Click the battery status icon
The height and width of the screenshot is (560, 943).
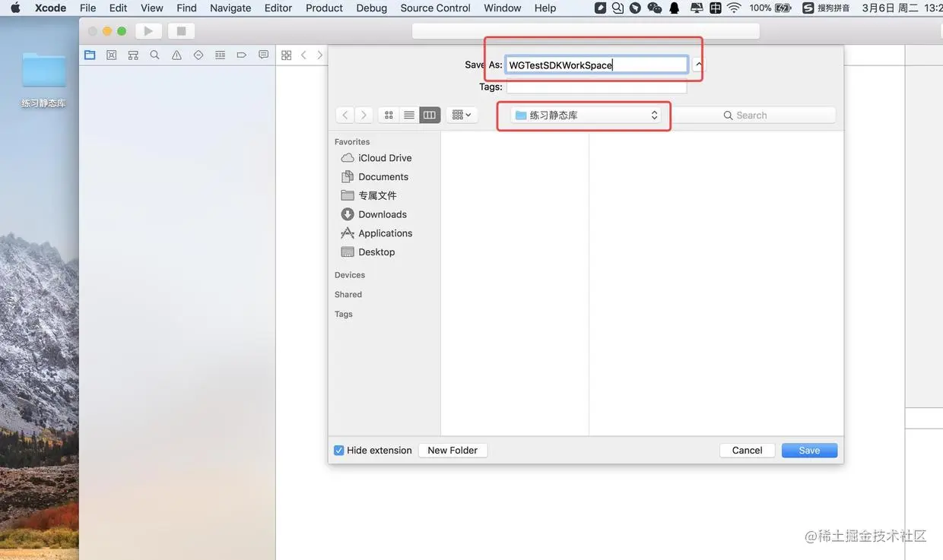[783, 8]
